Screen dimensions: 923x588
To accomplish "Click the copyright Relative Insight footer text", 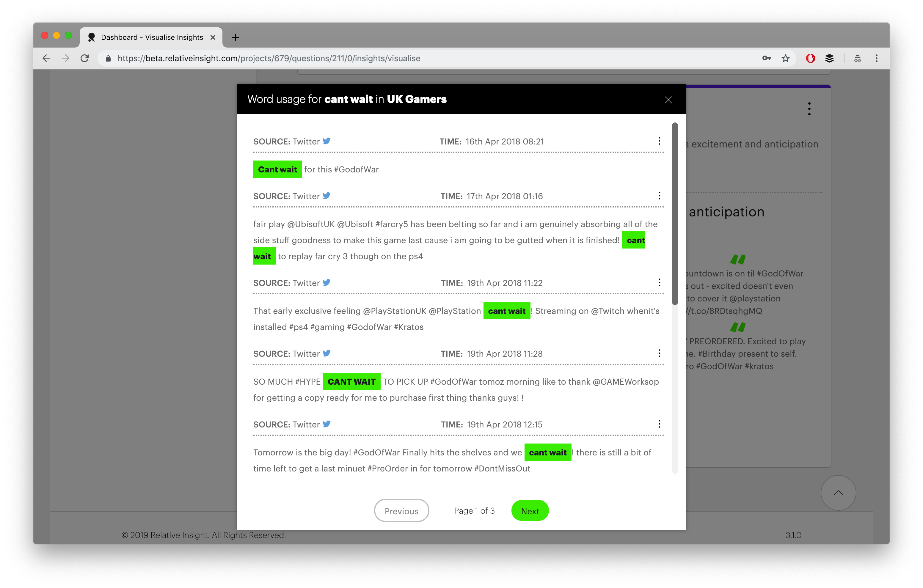I will [x=203, y=535].
